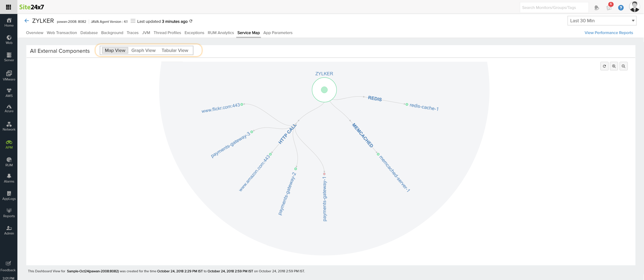Zoom out of the service map
644x280 pixels.
[624, 66]
